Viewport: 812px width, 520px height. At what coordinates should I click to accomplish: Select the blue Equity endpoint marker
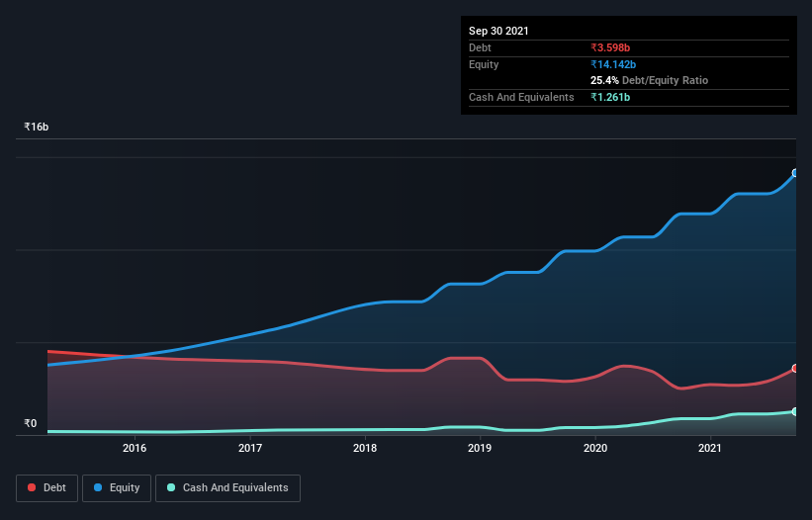click(x=795, y=173)
